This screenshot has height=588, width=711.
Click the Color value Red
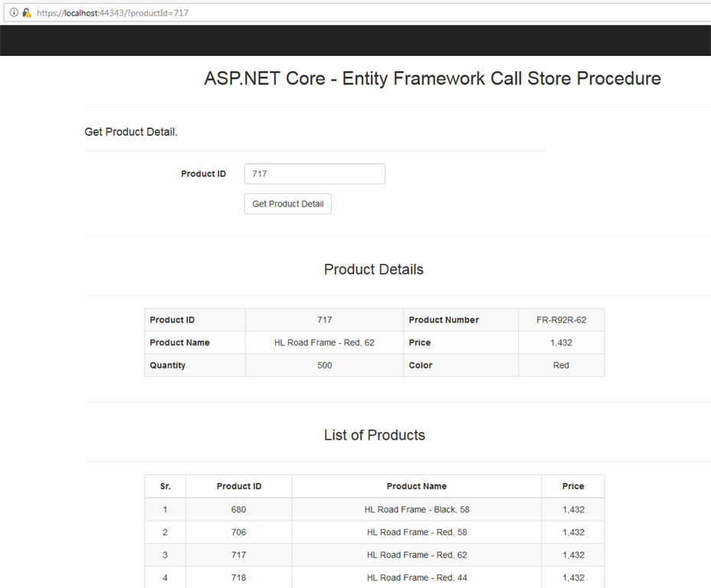[x=561, y=366]
